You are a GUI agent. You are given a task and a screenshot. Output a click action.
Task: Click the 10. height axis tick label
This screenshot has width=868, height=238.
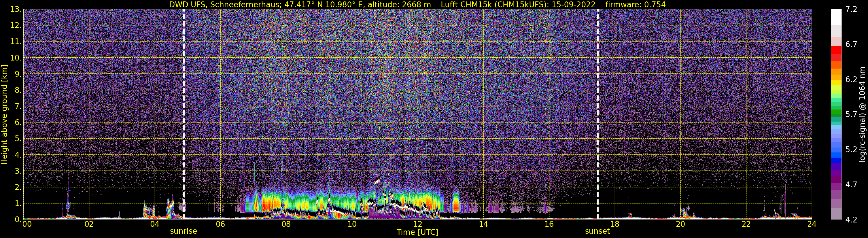16,58
